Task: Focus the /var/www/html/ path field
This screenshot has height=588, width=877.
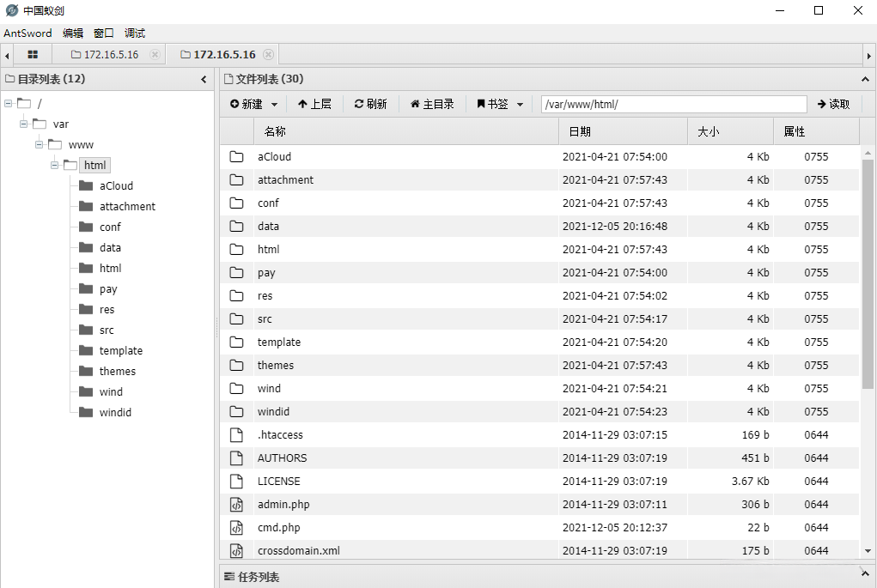Action: point(674,104)
